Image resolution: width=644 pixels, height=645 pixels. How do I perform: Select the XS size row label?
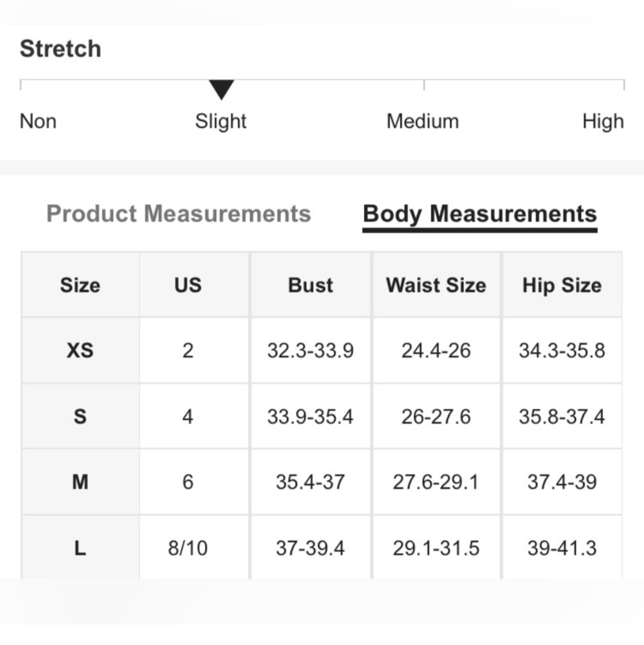pos(80,350)
